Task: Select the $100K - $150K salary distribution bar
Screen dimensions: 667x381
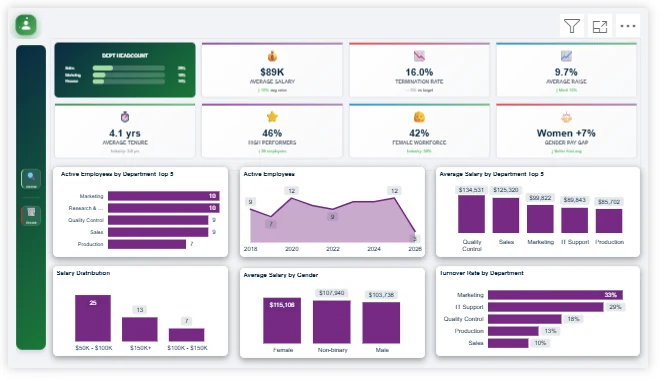Action: (x=187, y=335)
